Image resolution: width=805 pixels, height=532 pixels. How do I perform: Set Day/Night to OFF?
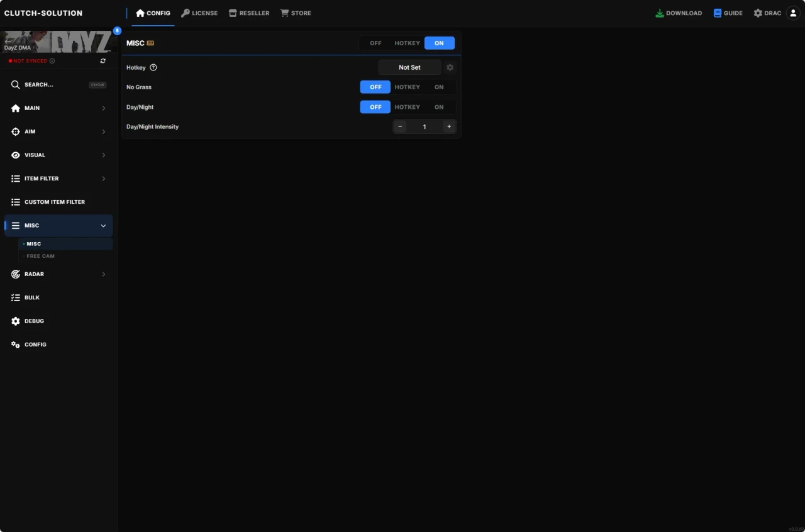(375, 107)
